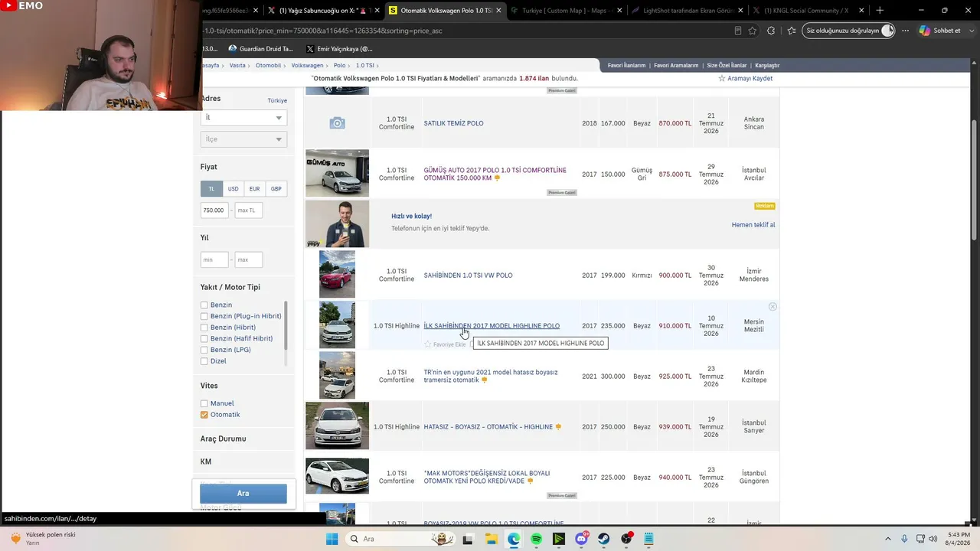Check the Benzin (LPG) checkbox
This screenshot has height=551, width=980.
(204, 350)
